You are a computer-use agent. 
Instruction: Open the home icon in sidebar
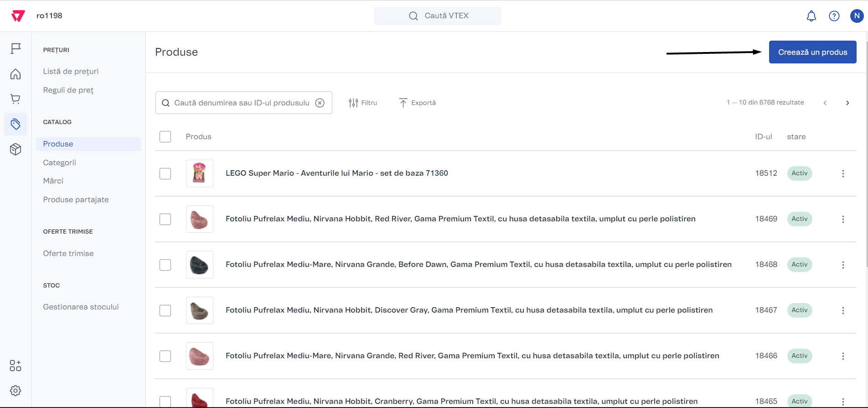click(15, 74)
